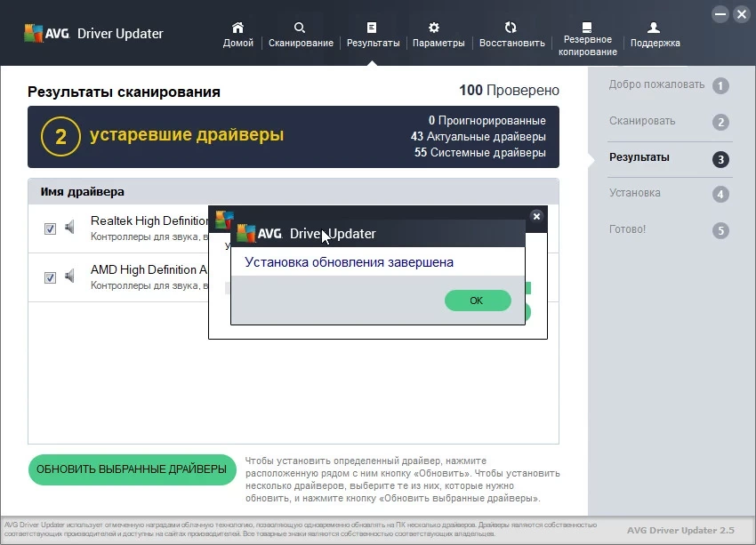Click speaker icon beside Realtek High Definition
Screen dimensions: 756x545
click(x=70, y=227)
